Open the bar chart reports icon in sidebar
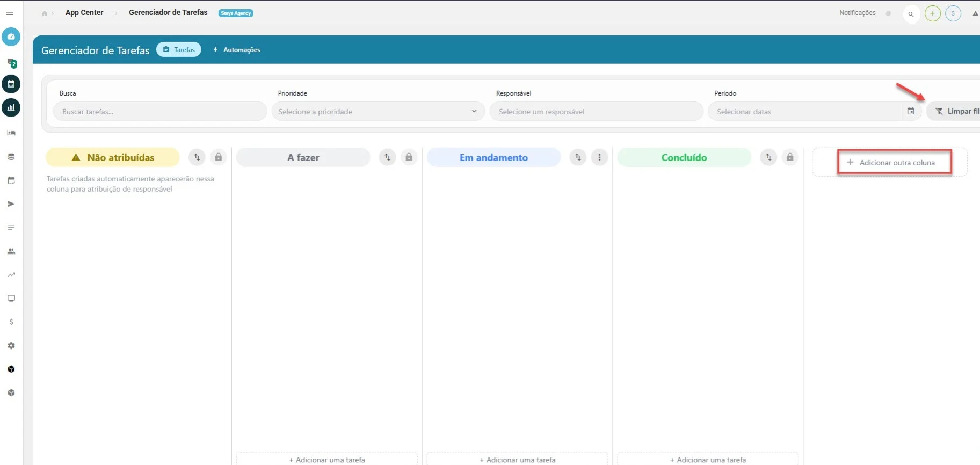This screenshot has width=980, height=465. (x=11, y=108)
